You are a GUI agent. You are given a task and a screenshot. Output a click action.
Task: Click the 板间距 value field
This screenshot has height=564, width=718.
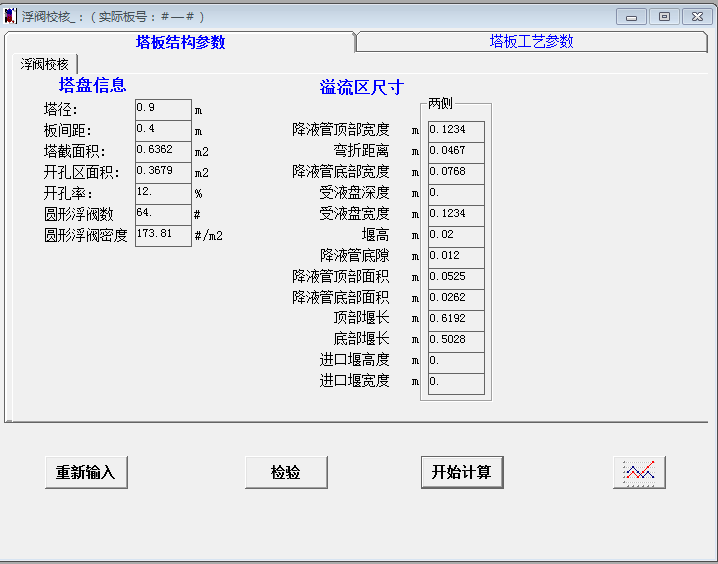163,131
